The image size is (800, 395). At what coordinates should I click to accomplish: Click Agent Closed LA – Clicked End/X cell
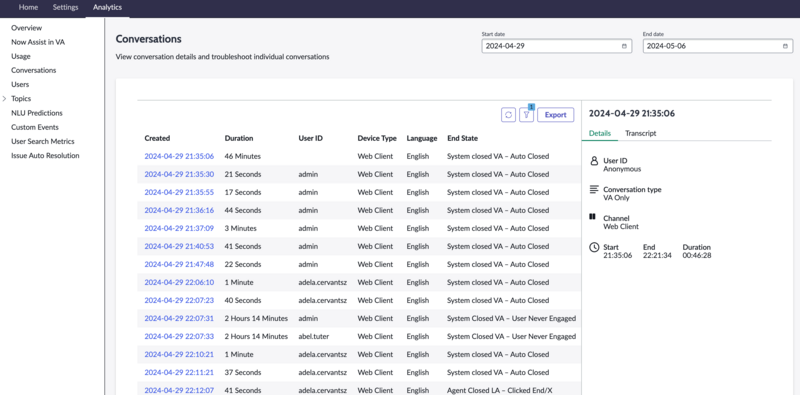(499, 390)
